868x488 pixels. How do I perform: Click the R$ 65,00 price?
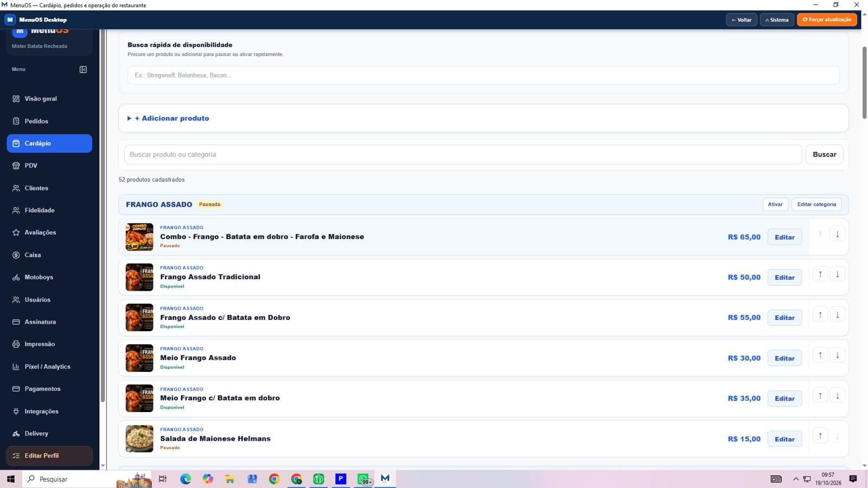(x=744, y=237)
